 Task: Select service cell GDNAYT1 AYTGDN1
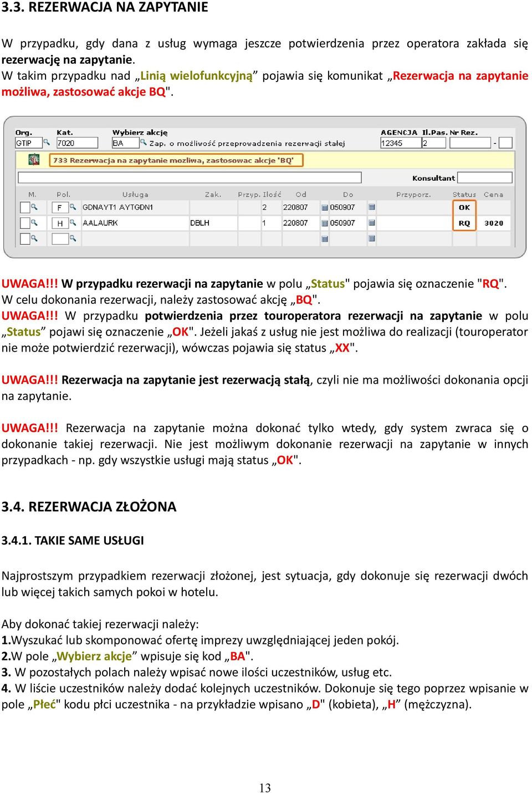pyautogui.click(x=117, y=207)
